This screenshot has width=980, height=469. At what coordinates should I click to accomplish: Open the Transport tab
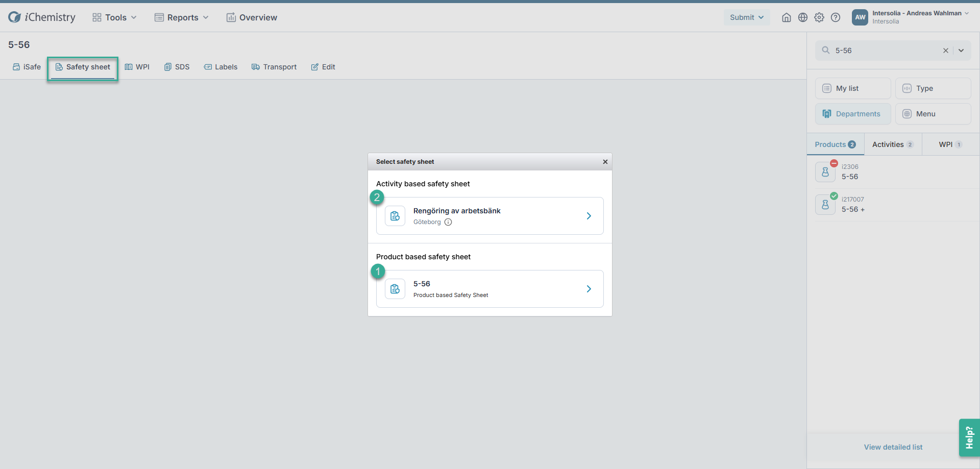(x=274, y=67)
